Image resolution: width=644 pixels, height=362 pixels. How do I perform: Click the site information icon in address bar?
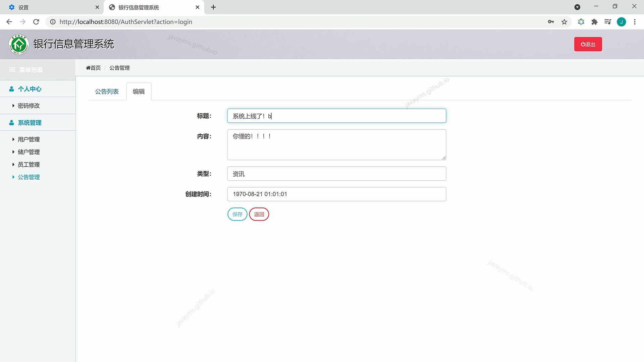coord(53,22)
